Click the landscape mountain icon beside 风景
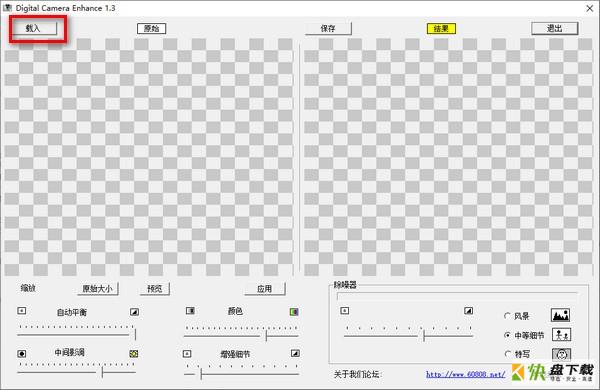Viewport: 600px width, 390px height. [x=561, y=315]
